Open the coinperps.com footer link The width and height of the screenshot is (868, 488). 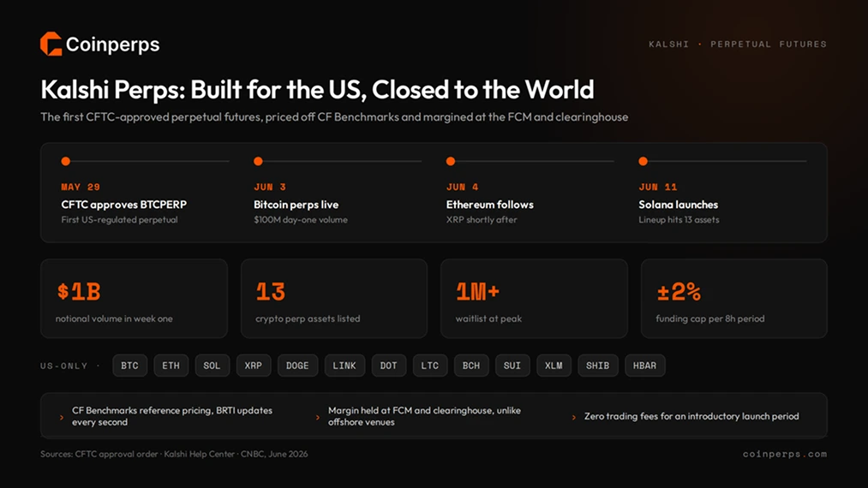(785, 454)
